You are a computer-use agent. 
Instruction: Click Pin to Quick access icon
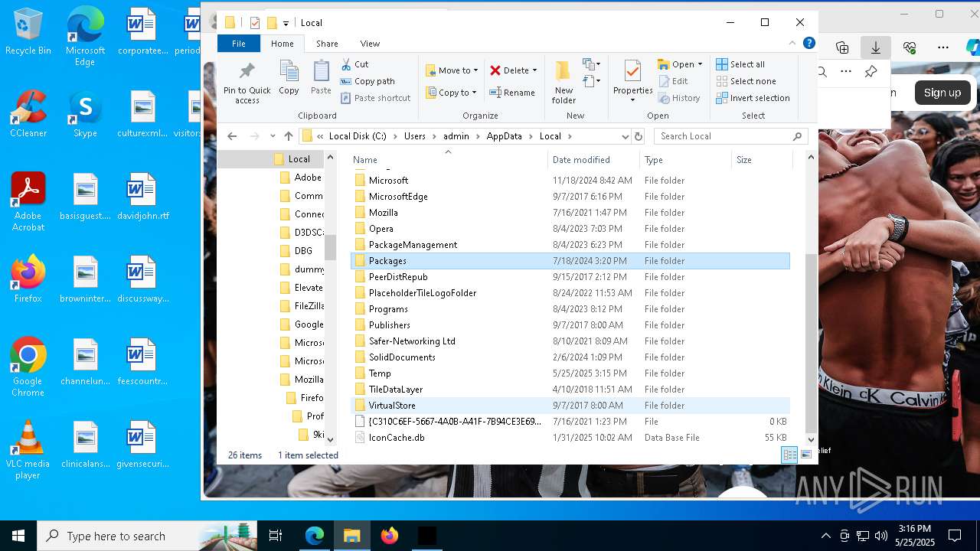(x=247, y=83)
